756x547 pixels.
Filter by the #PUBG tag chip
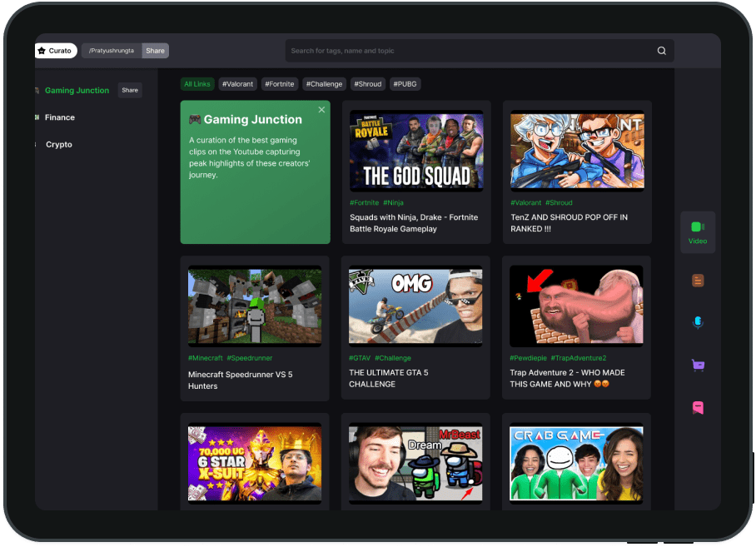click(405, 84)
